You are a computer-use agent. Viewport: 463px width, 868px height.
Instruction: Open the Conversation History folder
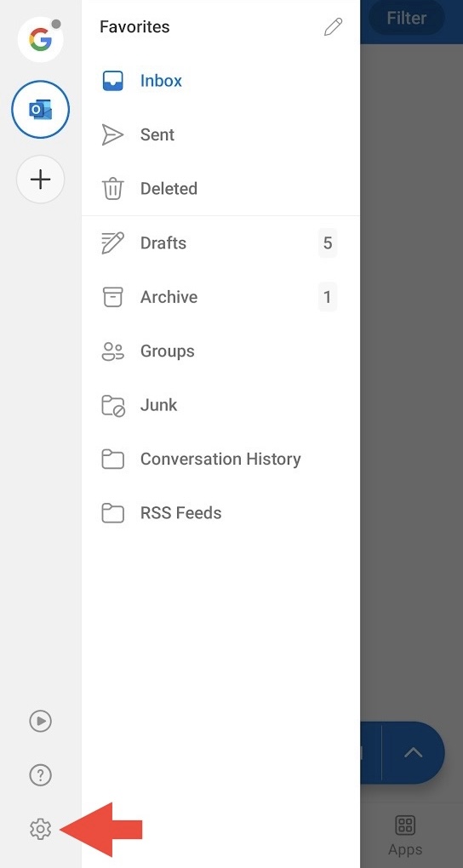coord(220,459)
